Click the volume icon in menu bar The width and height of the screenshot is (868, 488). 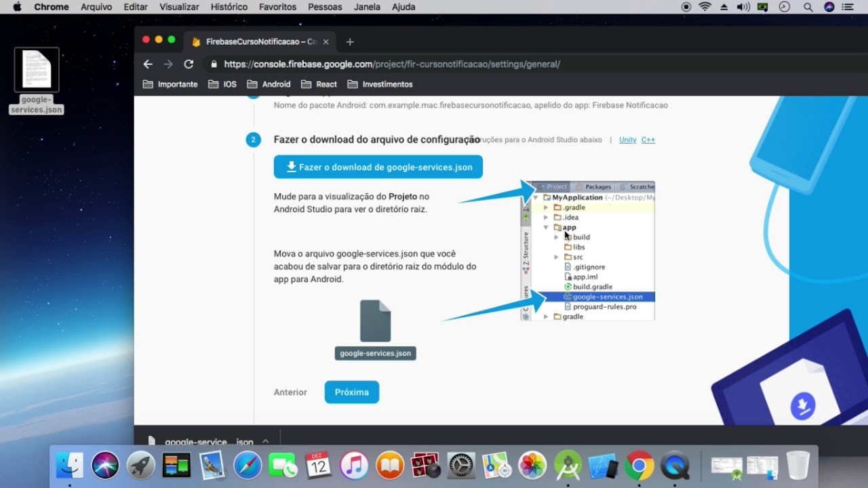743,7
